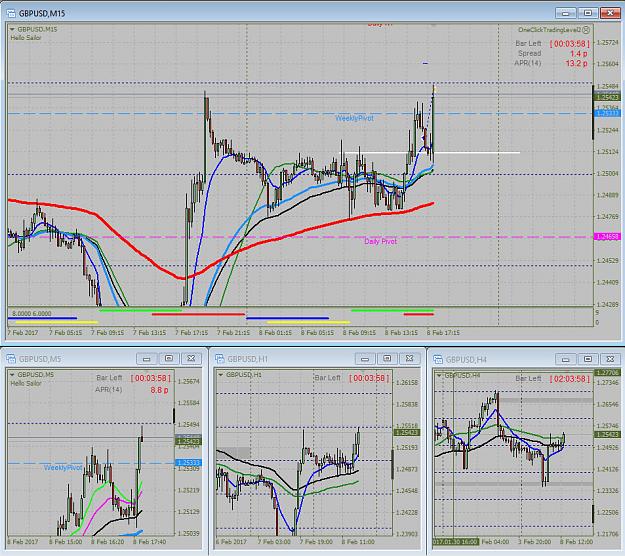Click the APR(14) value 13.2 p

click(x=576, y=63)
